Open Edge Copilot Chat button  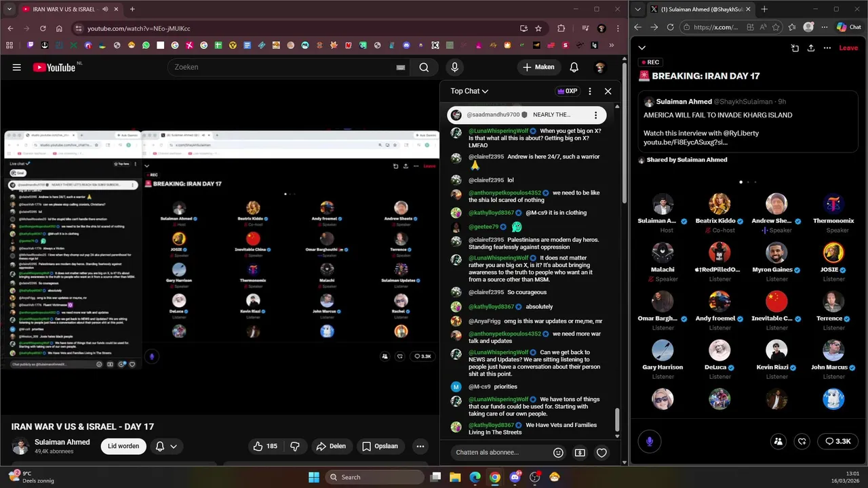[848, 27]
